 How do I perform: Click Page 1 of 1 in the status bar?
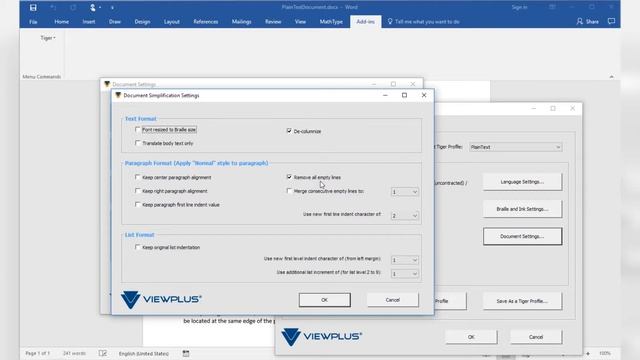tap(38, 353)
